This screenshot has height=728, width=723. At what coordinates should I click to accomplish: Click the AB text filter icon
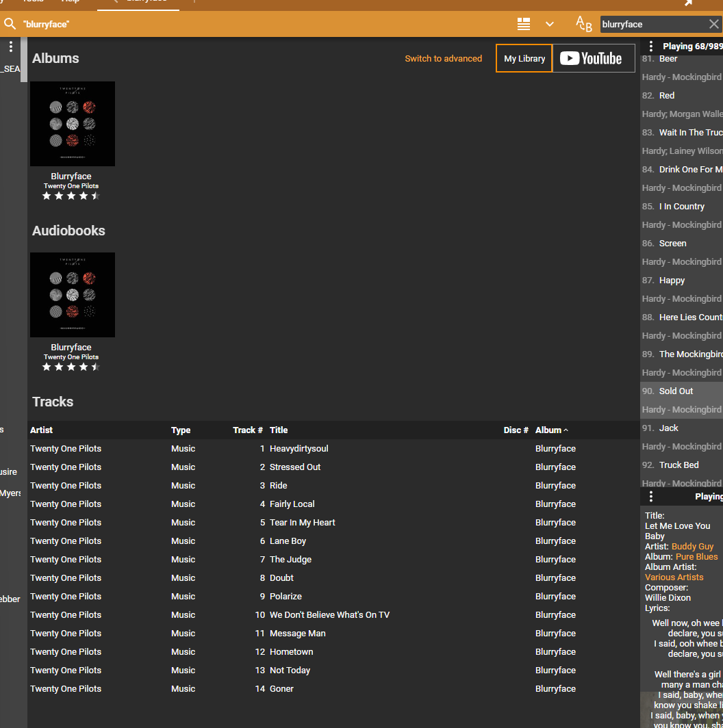[583, 24]
